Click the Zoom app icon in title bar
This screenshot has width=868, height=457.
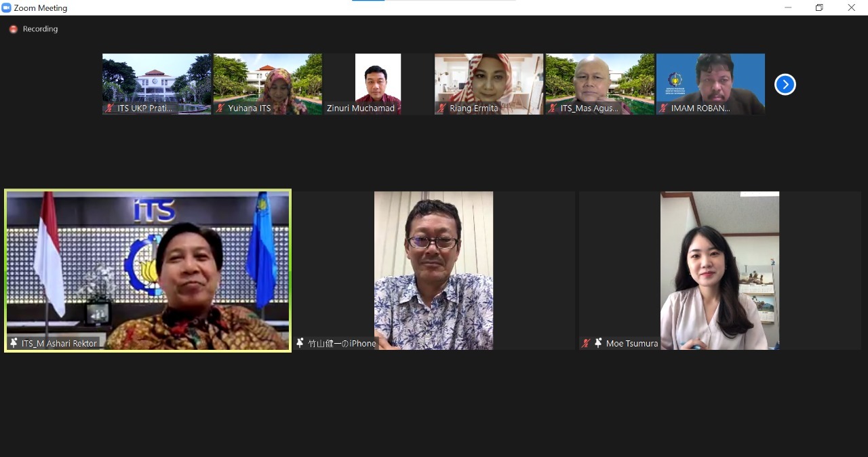pyautogui.click(x=7, y=8)
